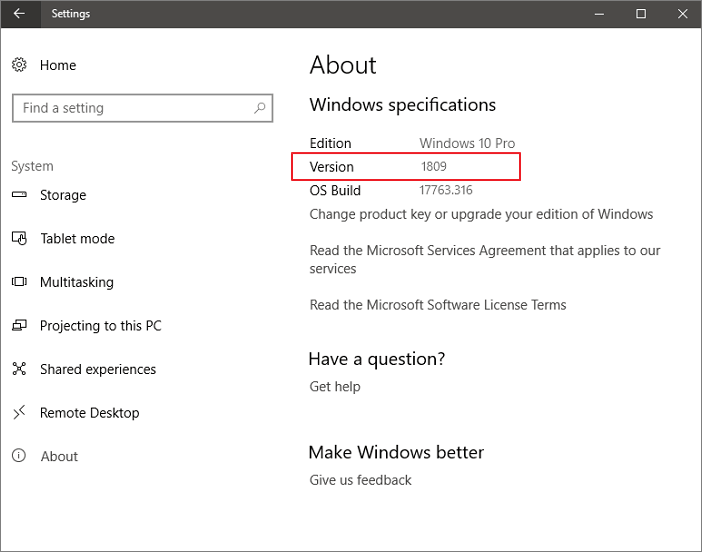Focus the Find a setting search box
702x552 pixels.
point(130,108)
